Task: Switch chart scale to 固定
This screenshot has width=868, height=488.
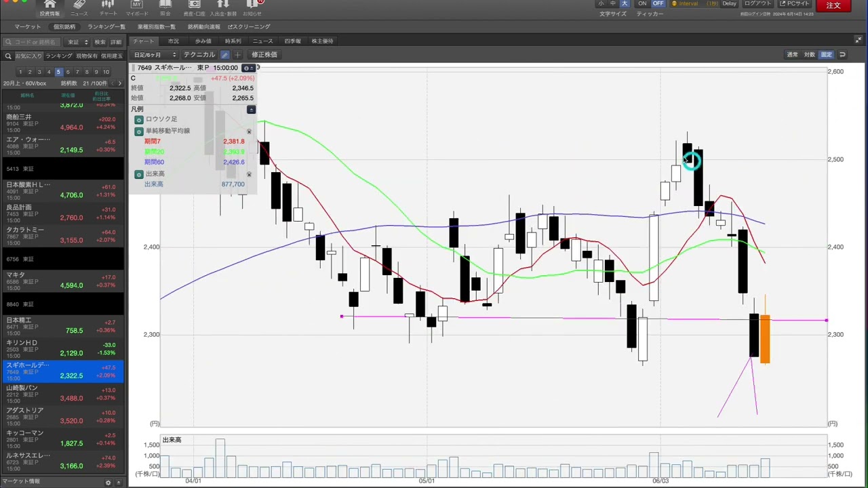Action: (x=826, y=55)
